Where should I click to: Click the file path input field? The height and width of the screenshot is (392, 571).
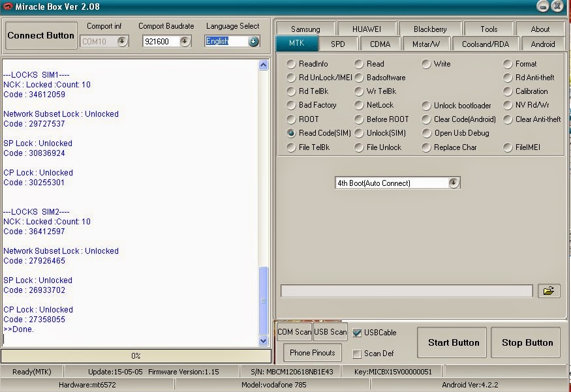[407, 291]
